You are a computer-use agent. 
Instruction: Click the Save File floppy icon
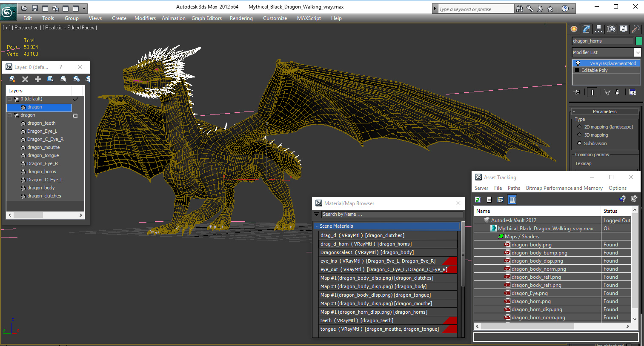pos(35,8)
